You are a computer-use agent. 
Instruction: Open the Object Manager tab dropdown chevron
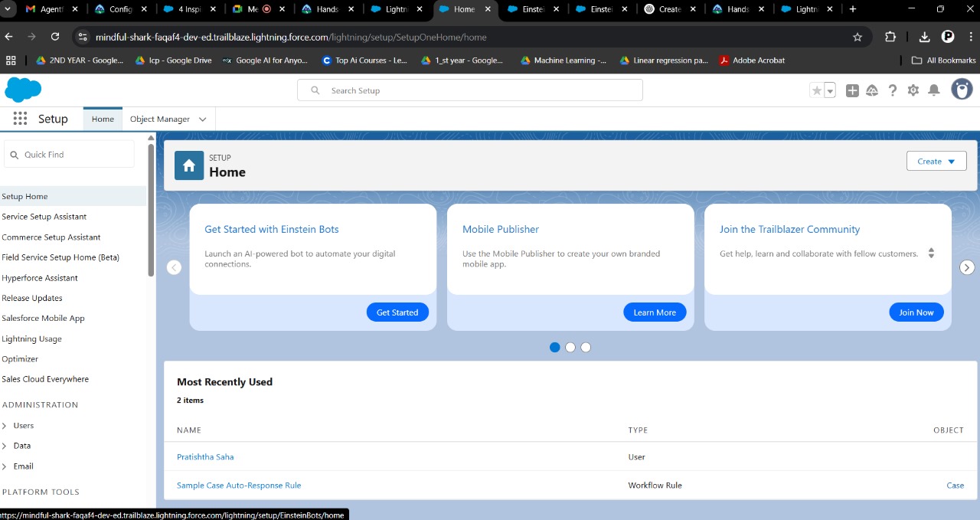[x=203, y=119]
